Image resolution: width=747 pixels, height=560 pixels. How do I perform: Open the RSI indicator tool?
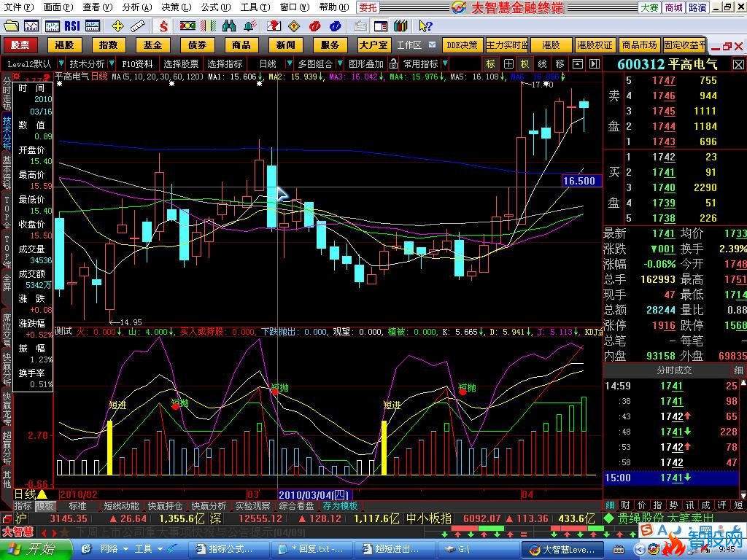(72, 26)
